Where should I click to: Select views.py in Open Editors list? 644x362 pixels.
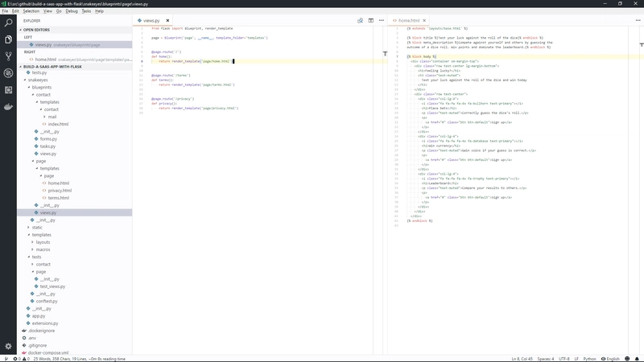(x=75, y=45)
